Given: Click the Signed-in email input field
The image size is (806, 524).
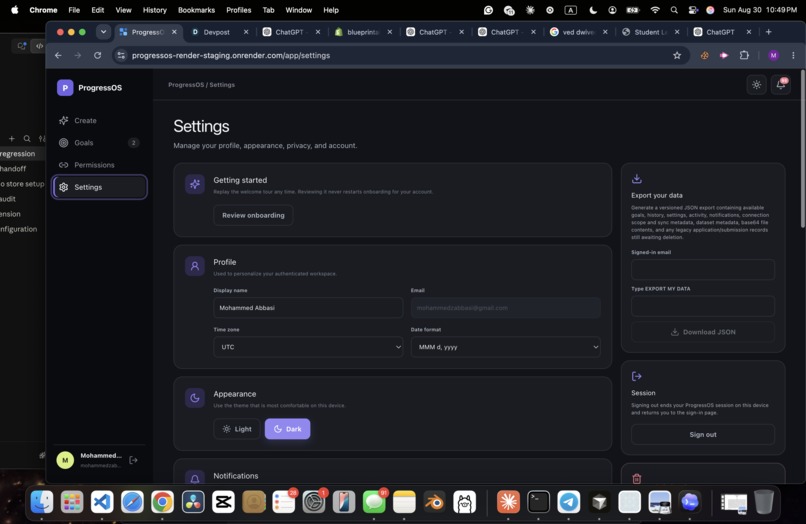Looking at the screenshot, I should tap(703, 269).
